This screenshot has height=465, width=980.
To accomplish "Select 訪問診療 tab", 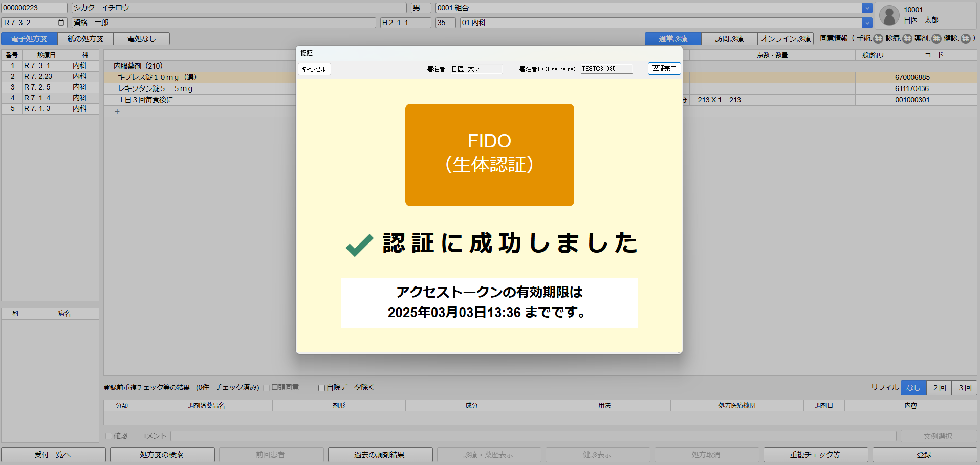I will coord(729,39).
